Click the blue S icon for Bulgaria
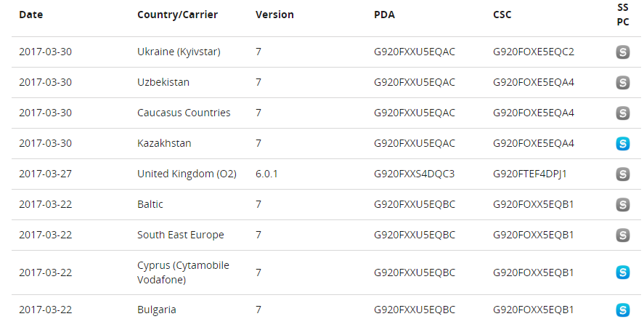The image size is (644, 319). [x=622, y=310]
